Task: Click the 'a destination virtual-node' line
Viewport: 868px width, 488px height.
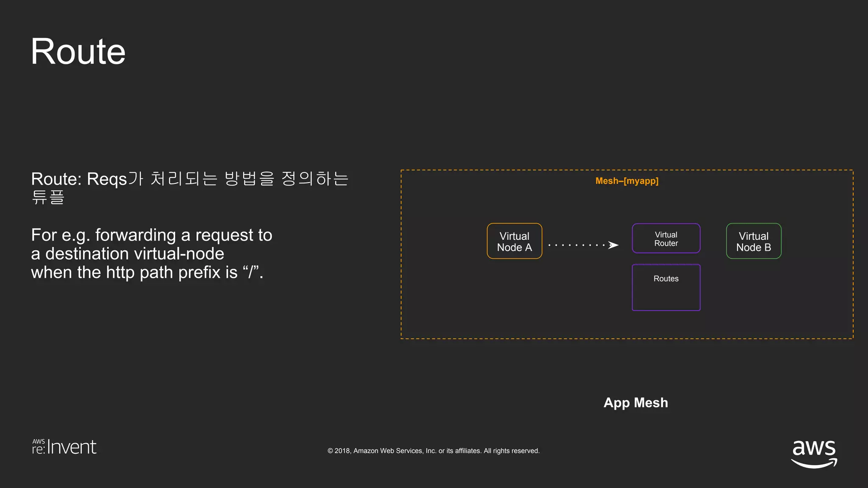Action: [x=127, y=254]
